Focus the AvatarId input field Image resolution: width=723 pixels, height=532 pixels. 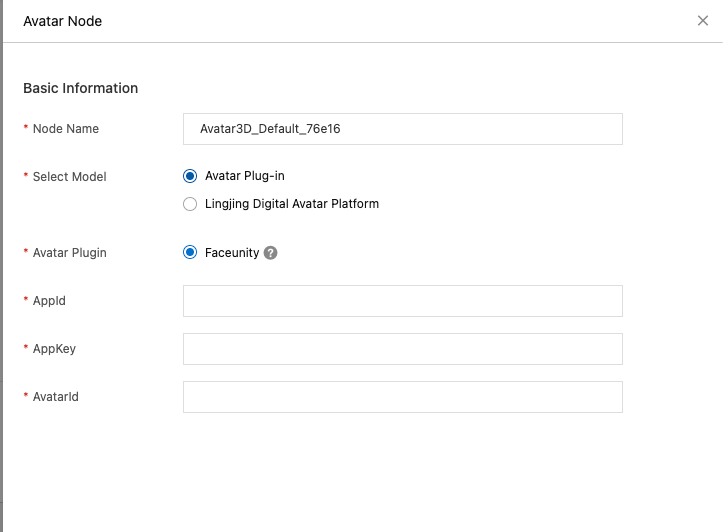click(402, 397)
